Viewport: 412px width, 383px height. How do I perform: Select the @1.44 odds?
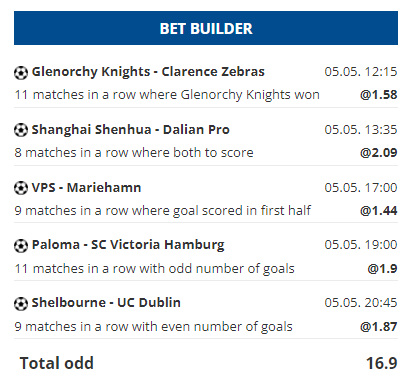pos(379,211)
